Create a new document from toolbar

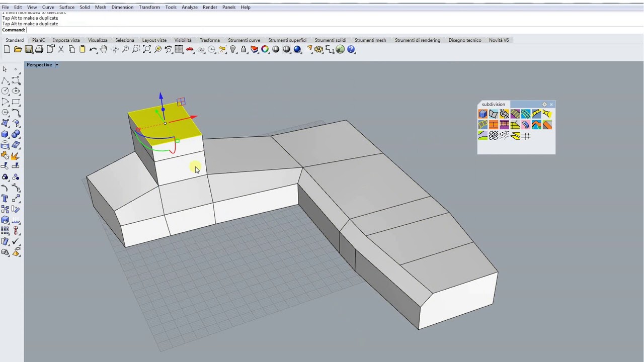pos(7,49)
